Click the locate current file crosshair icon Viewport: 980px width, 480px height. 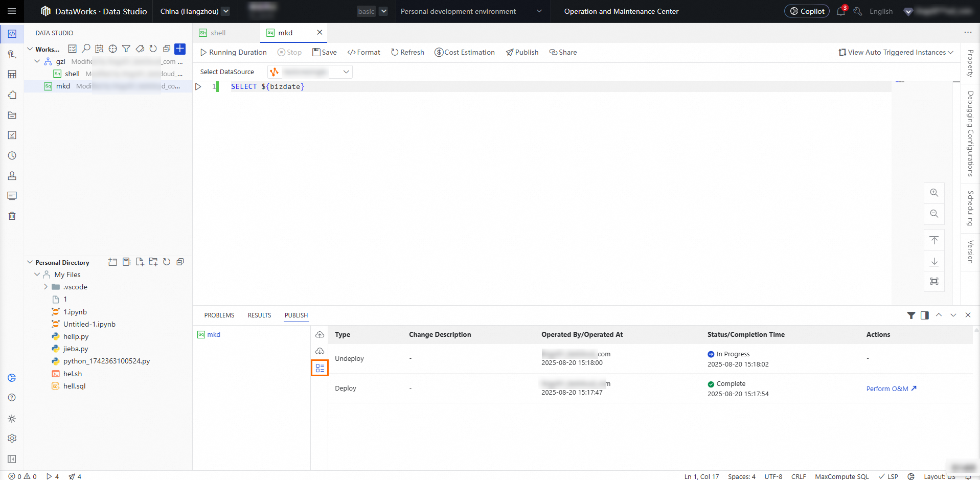click(112, 49)
